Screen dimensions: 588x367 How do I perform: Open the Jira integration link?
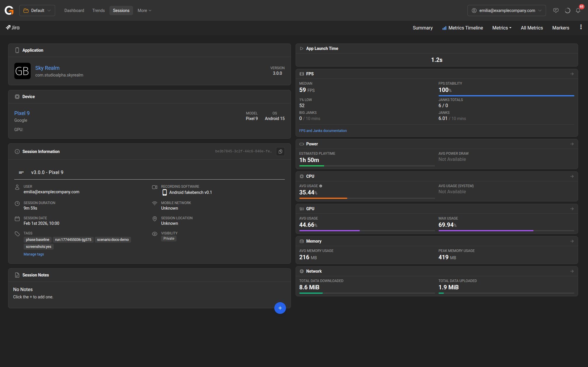pos(13,27)
